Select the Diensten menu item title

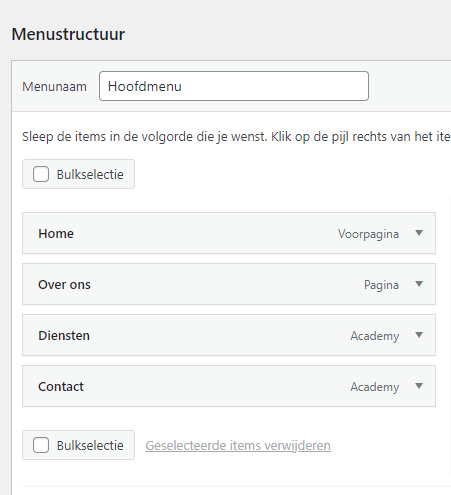[64, 335]
